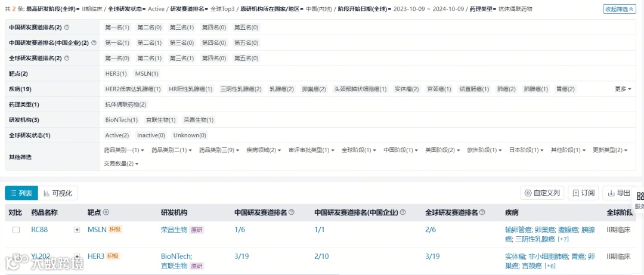Click settings icon beside 靶点 column header
Viewport: 644px width, 275px height.
pyautogui.click(x=106, y=212)
